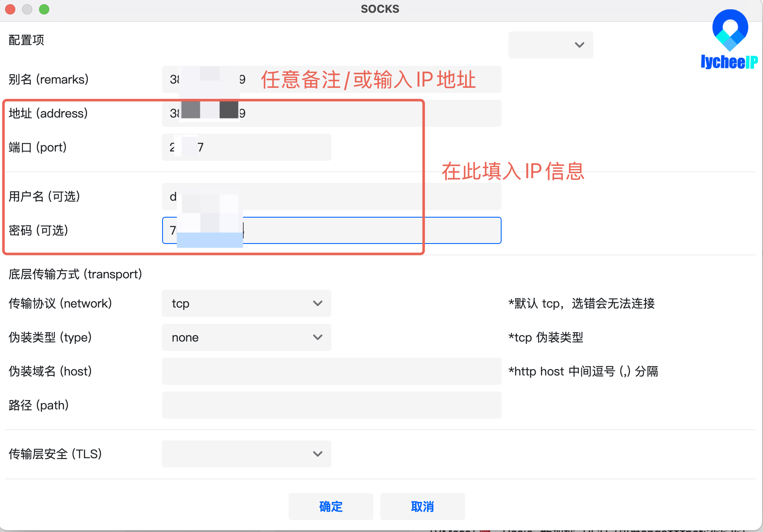Select the 路径 (path) input field
This screenshot has width=763, height=532.
(x=331, y=405)
